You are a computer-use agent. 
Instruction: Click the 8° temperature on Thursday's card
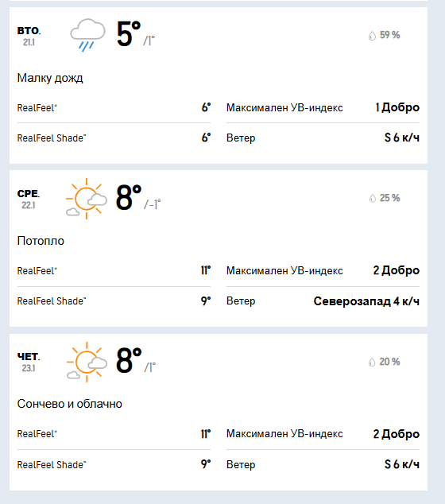(129, 360)
